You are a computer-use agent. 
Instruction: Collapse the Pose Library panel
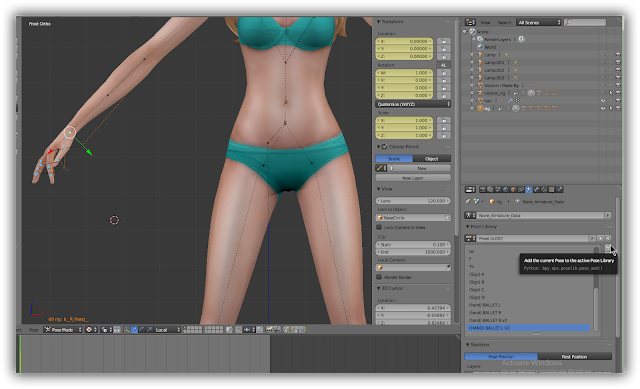click(468, 226)
